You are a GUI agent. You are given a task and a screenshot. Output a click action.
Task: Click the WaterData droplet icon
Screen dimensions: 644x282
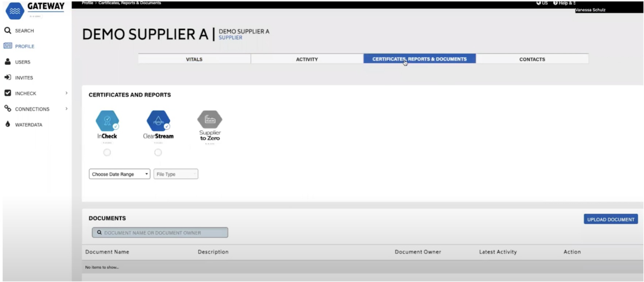(x=8, y=124)
